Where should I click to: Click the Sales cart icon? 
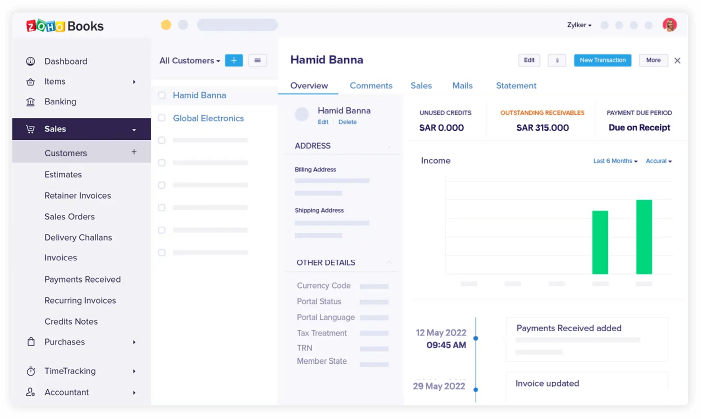[x=30, y=129]
